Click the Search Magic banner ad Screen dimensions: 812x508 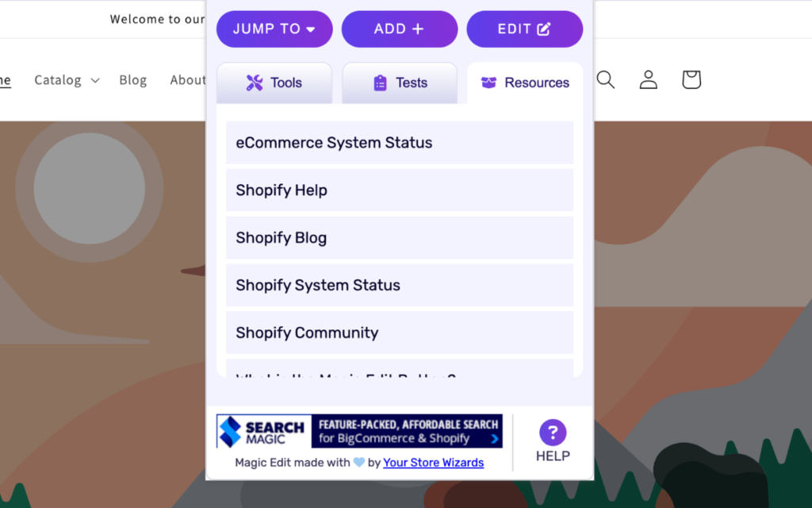359,430
